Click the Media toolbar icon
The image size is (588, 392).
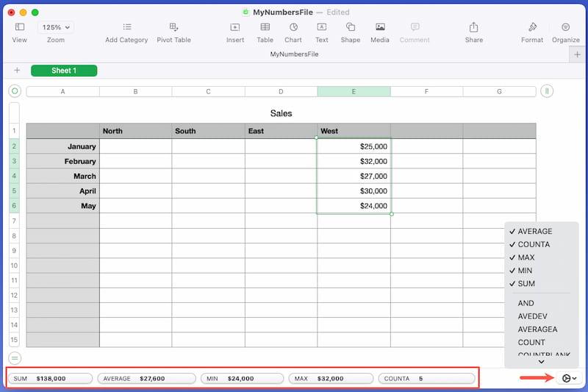coord(380,27)
